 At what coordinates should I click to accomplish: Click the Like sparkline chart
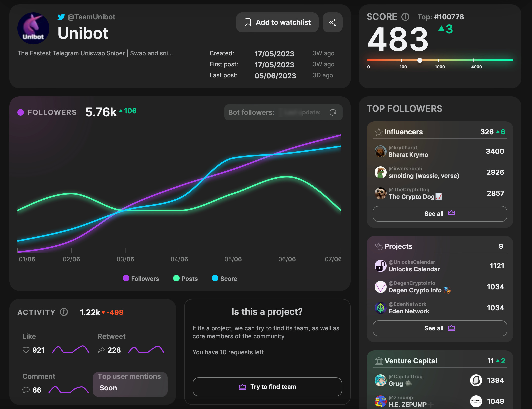point(71,349)
